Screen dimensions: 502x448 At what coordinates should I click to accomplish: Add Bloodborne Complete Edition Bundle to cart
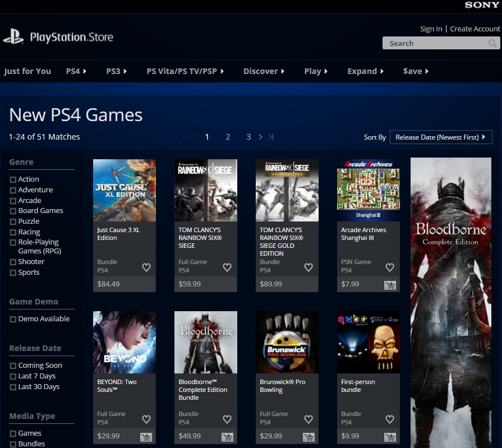click(227, 437)
